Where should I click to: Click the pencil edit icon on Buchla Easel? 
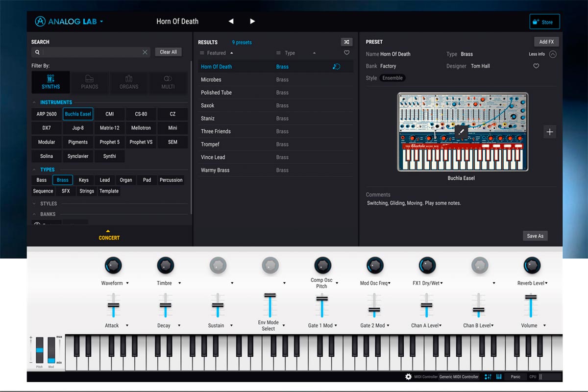[x=461, y=131]
